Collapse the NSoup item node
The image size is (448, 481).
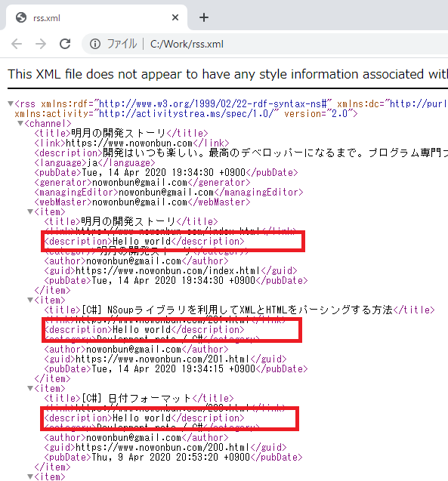30,300
